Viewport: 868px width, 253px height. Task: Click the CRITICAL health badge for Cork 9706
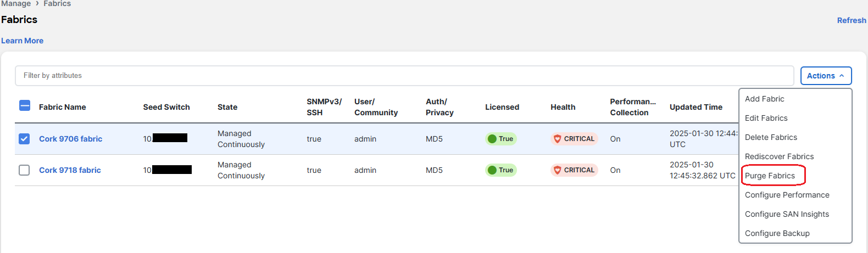pos(574,139)
